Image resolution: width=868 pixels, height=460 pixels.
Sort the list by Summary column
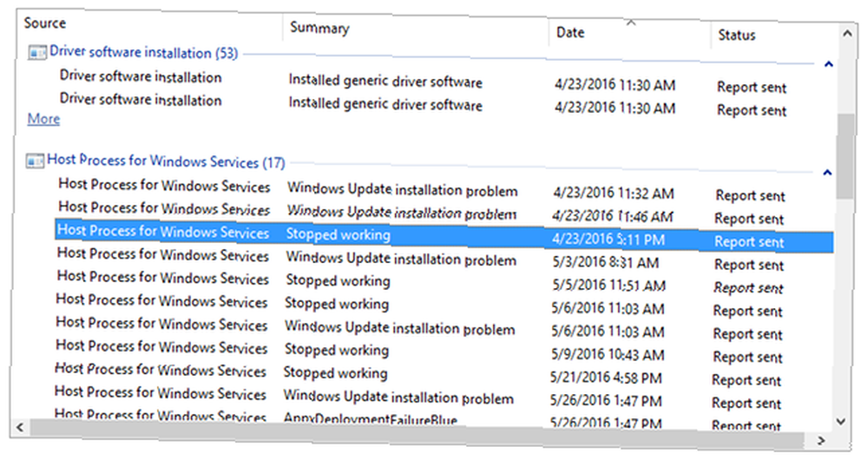pos(319,28)
